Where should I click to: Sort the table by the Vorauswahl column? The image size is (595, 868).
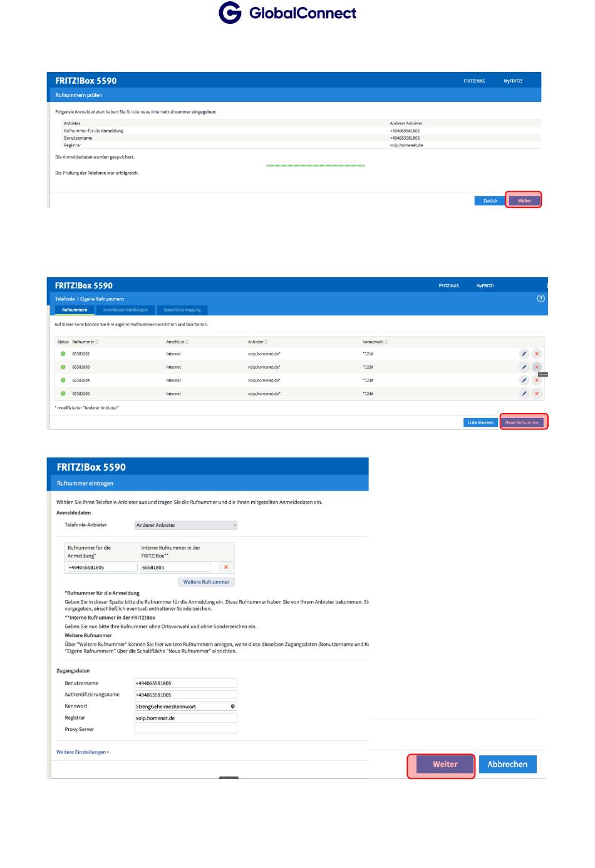375,342
